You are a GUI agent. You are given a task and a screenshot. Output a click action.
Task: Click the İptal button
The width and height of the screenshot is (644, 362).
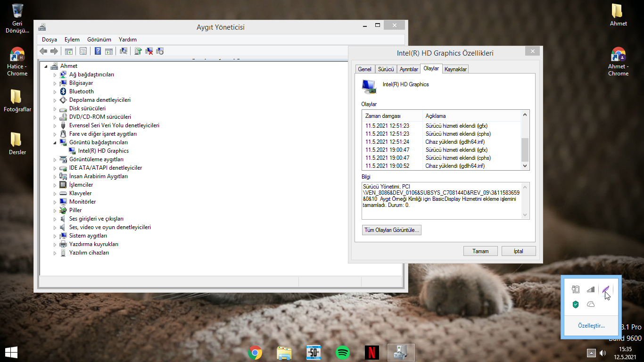coord(519,251)
